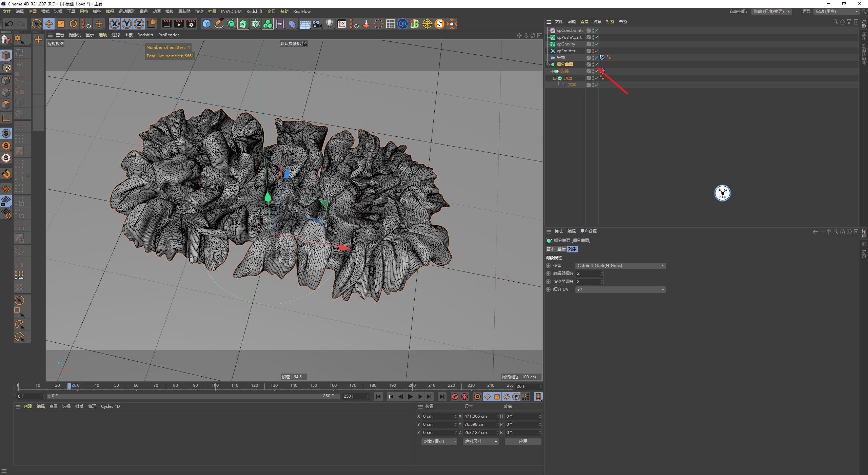Toggle the X axis lock

pyautogui.click(x=115, y=24)
